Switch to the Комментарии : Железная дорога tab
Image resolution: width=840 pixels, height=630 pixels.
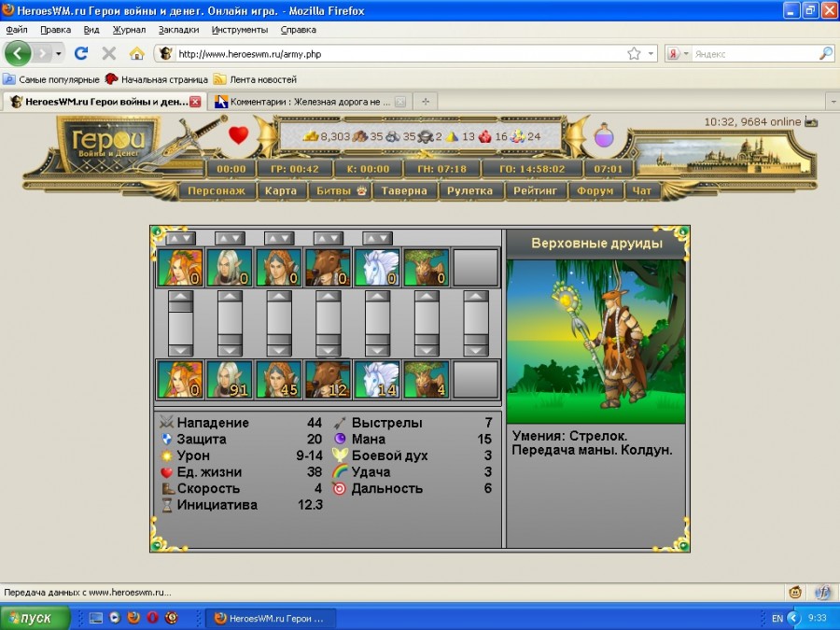[309, 101]
